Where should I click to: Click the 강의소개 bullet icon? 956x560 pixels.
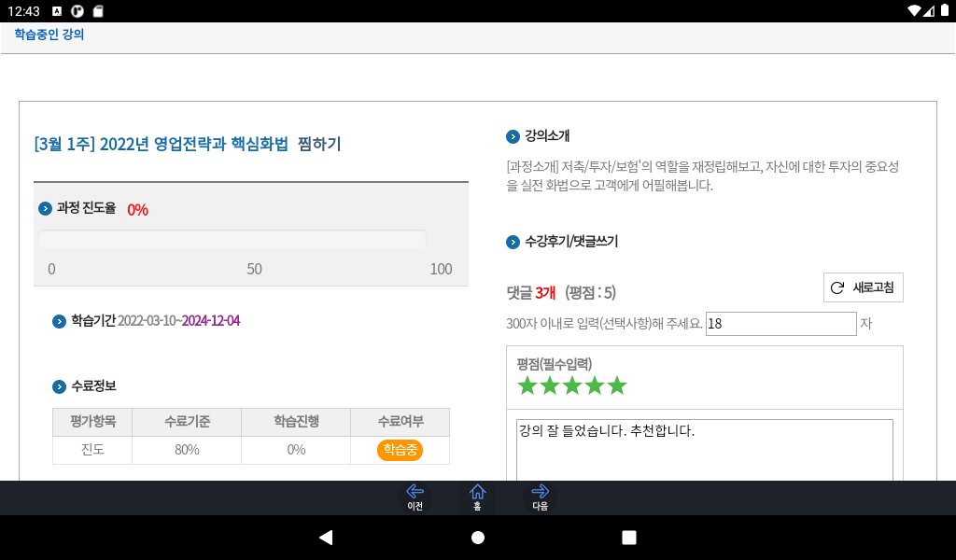[513, 137]
